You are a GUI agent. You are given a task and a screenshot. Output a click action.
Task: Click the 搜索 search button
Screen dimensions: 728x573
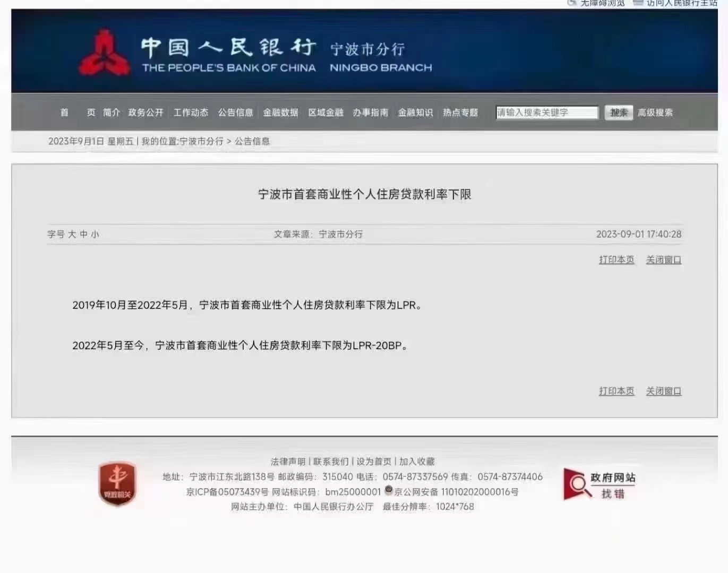(x=619, y=112)
